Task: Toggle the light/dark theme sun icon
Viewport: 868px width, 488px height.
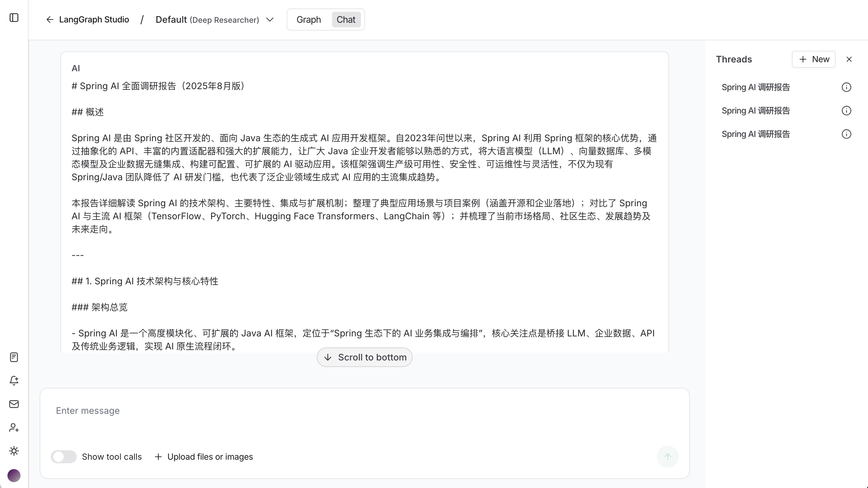Action: (x=14, y=451)
